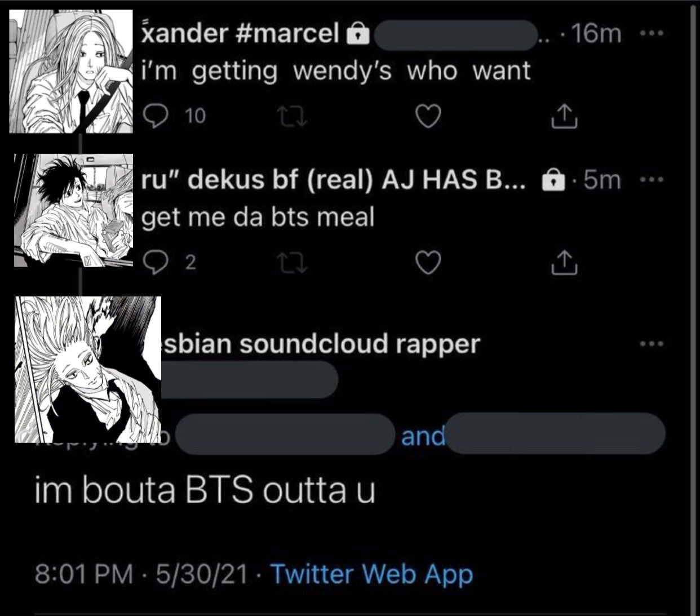Open more options on ru's tweet
This screenshot has width=700, height=616.
[x=653, y=180]
